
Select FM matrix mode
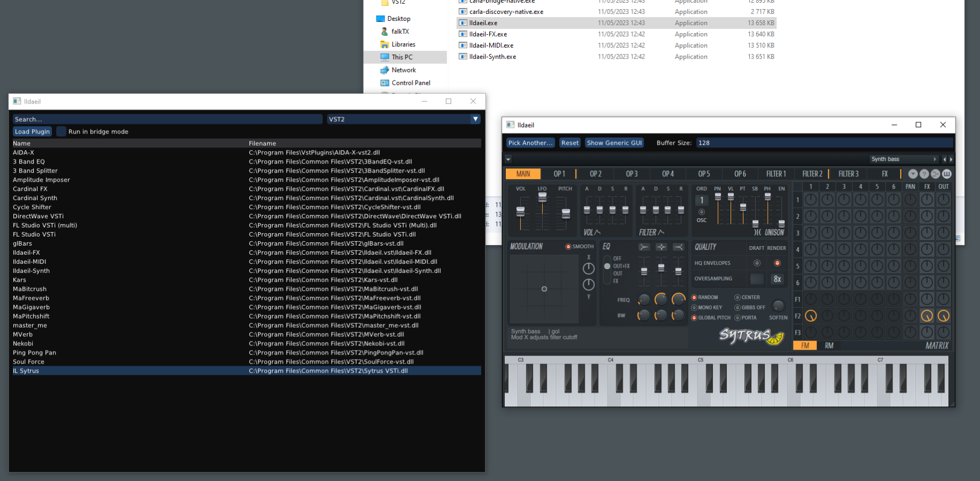point(805,345)
